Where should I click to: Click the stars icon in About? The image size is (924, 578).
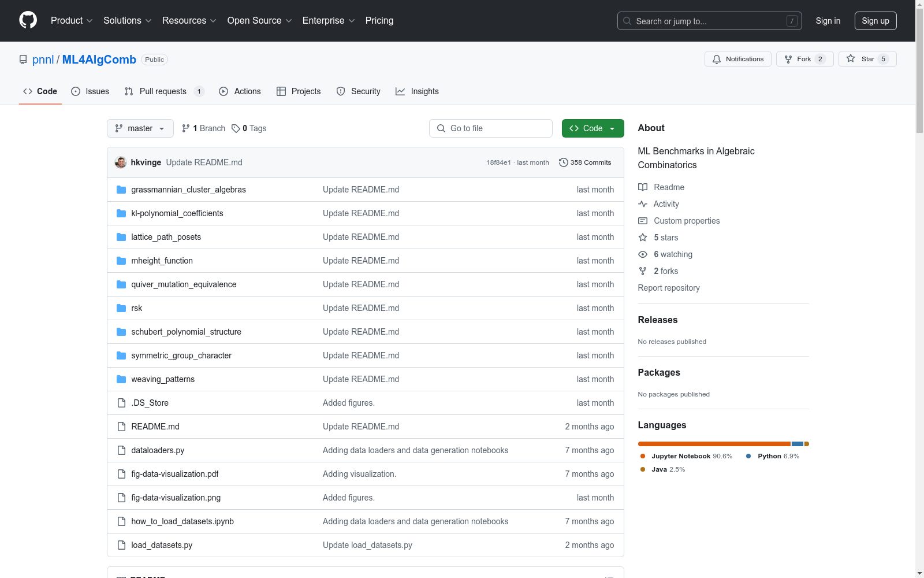pyautogui.click(x=643, y=238)
